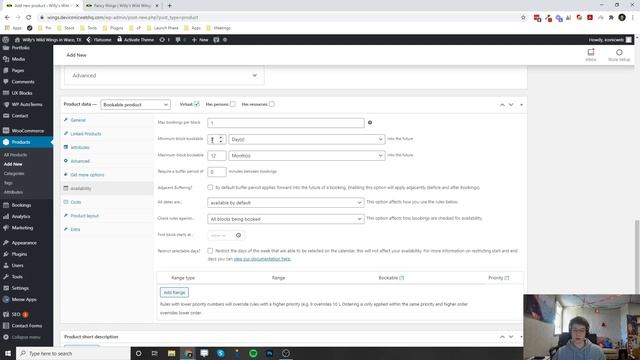The width and height of the screenshot is (640, 360).
Task: Open the Inbox icon in WooCommerce header
Action: click(x=591, y=55)
